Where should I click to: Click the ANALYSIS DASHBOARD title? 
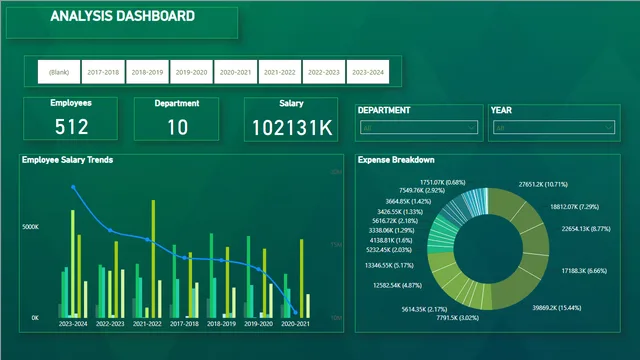coord(122,16)
